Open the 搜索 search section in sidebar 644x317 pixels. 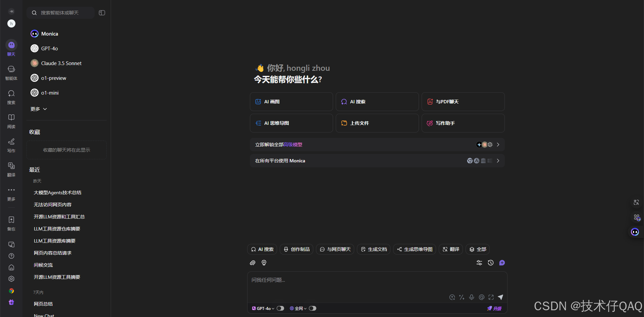pos(11,97)
